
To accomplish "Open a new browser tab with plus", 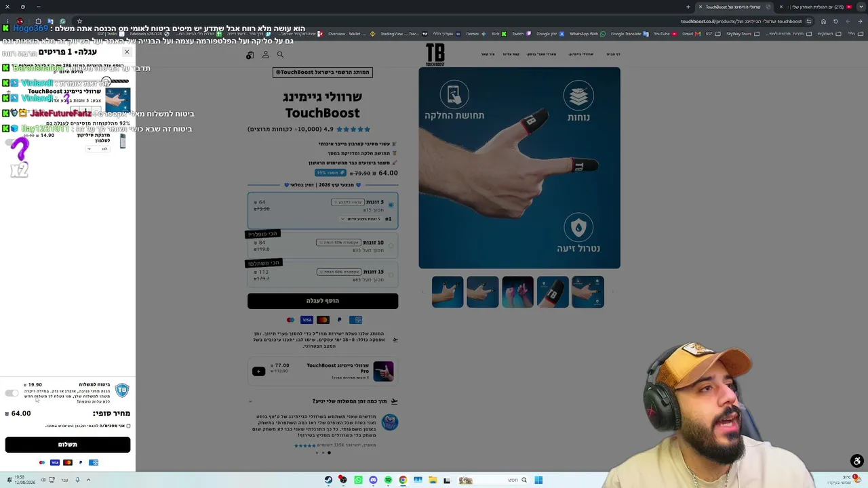I will (x=688, y=7).
